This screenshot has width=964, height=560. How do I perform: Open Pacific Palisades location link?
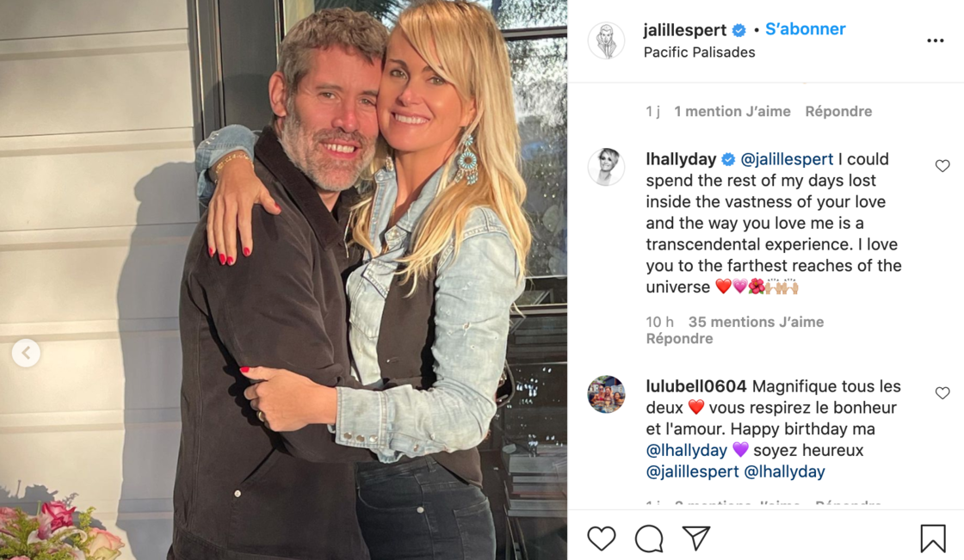pos(699,52)
